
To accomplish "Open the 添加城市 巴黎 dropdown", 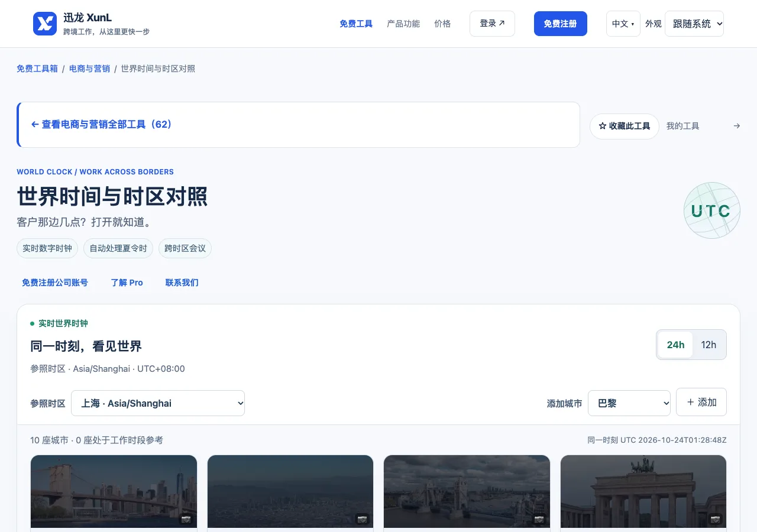I will 629,403.
